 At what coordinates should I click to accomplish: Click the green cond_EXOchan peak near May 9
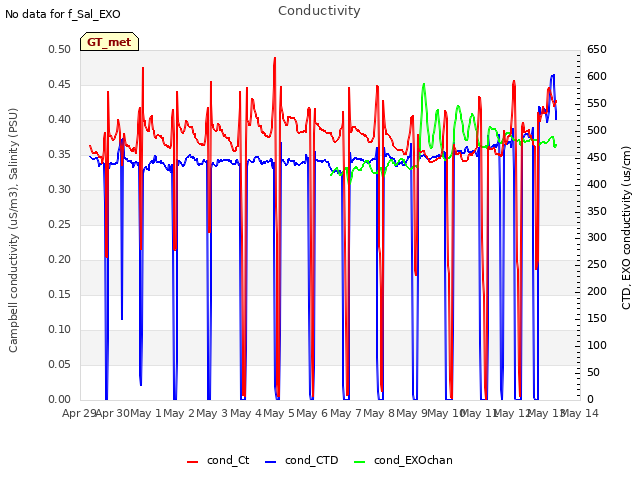click(424, 84)
